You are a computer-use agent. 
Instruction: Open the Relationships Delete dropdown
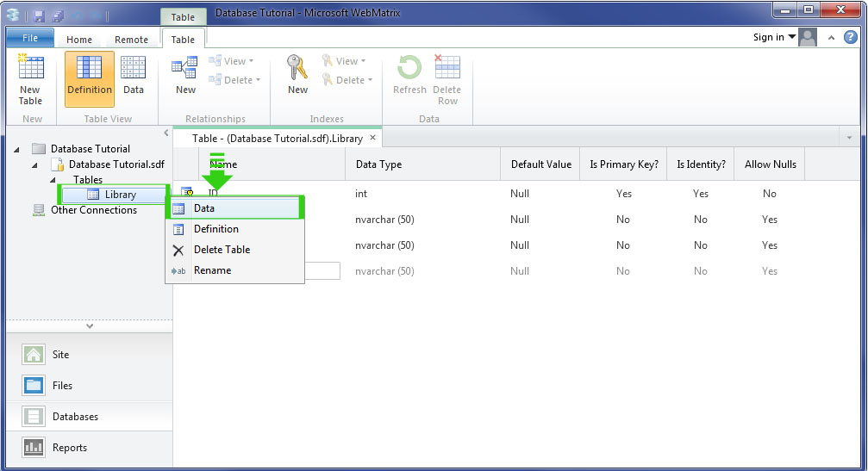pos(234,80)
